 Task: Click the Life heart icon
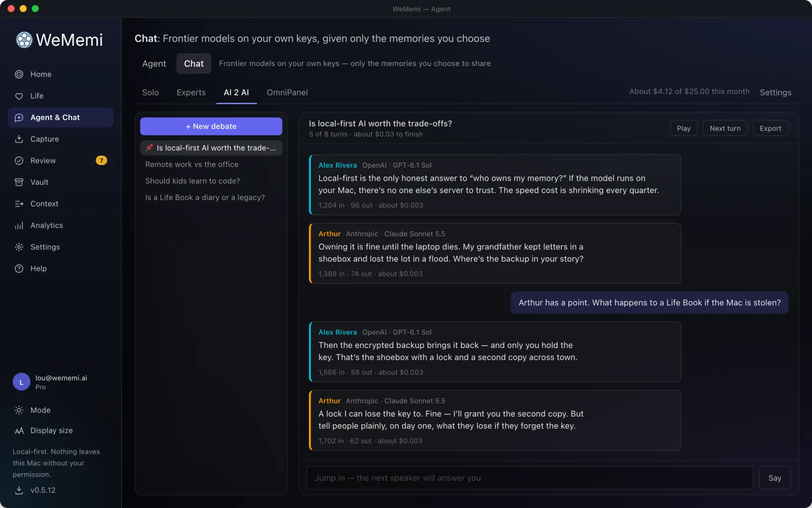point(19,96)
